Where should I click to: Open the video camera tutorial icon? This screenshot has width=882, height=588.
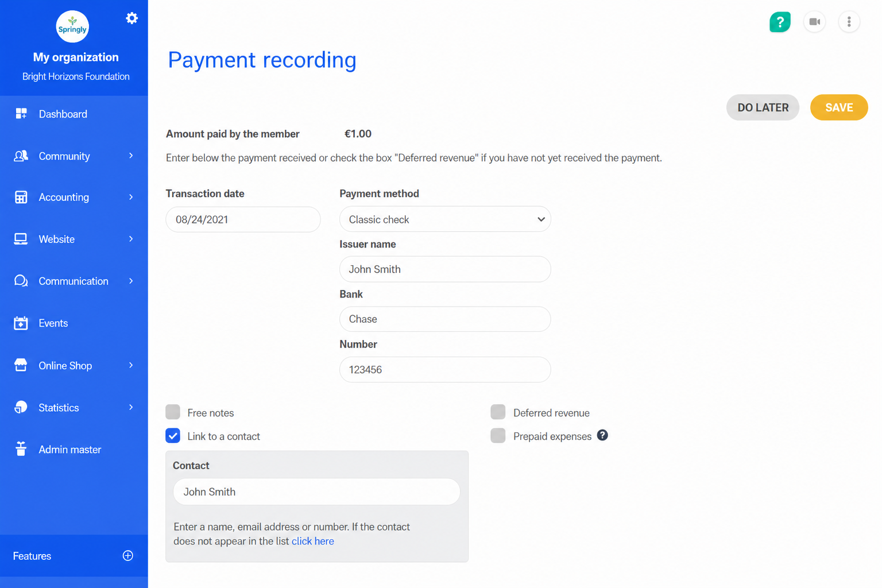tap(814, 22)
